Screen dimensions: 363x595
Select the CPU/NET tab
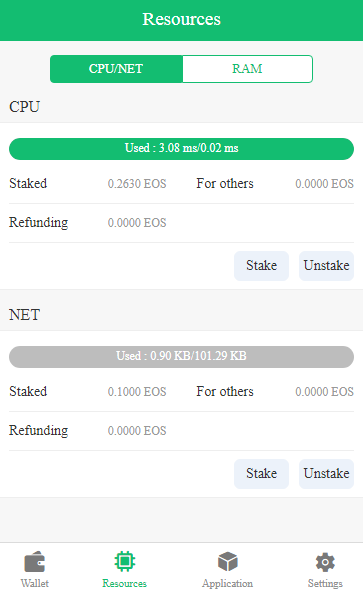click(116, 69)
